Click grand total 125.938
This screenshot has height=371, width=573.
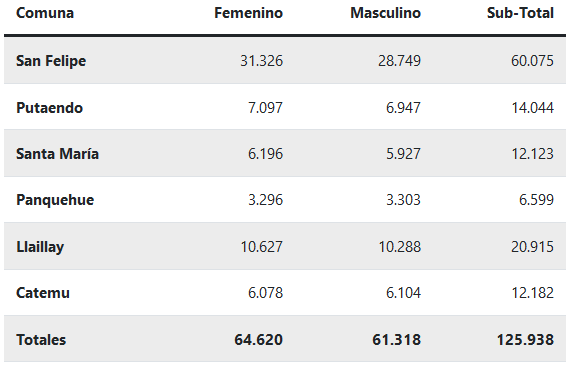[x=525, y=340]
